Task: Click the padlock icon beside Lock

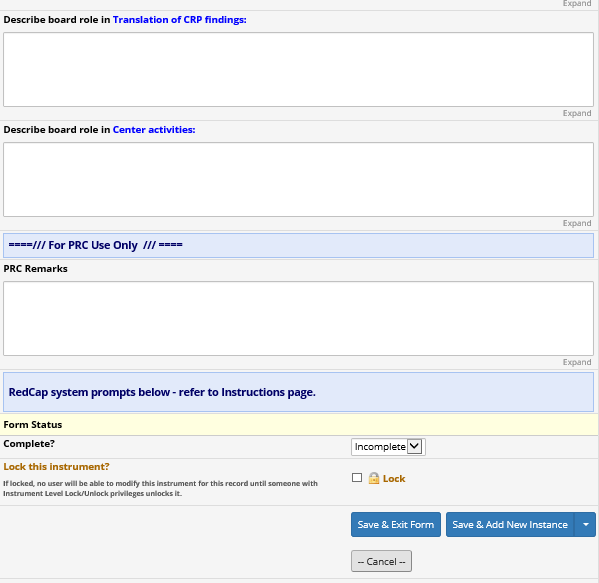Action: (x=374, y=478)
